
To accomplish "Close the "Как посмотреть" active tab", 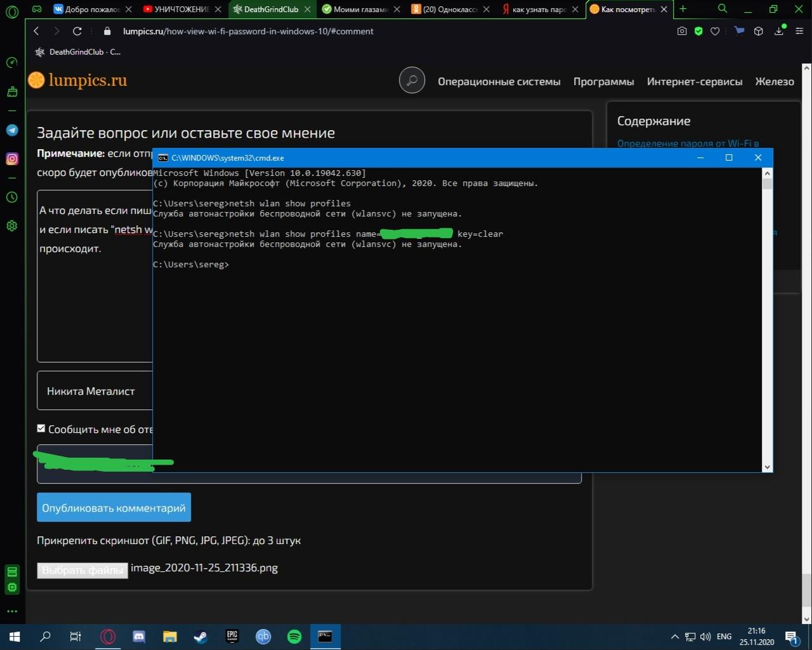I will point(664,10).
